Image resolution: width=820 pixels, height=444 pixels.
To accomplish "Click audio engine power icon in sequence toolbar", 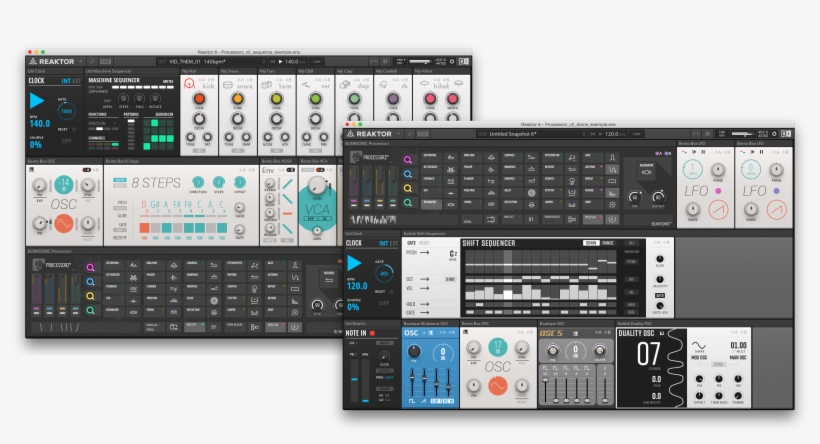I will [452, 61].
